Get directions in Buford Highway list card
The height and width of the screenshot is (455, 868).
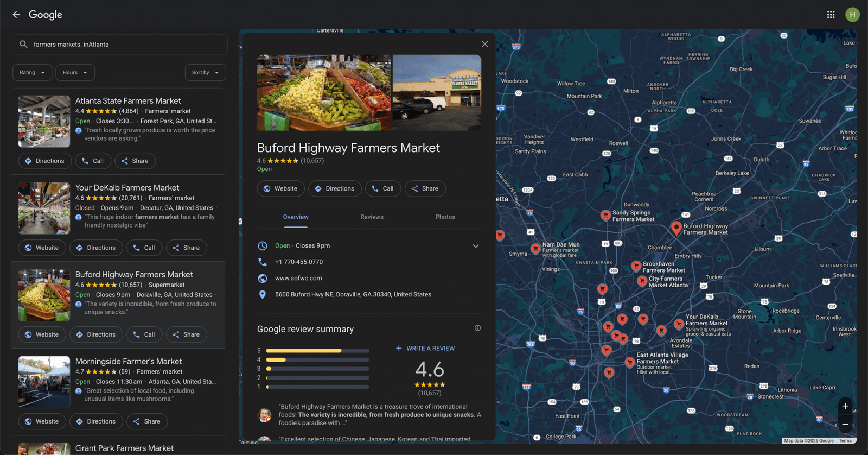point(96,334)
